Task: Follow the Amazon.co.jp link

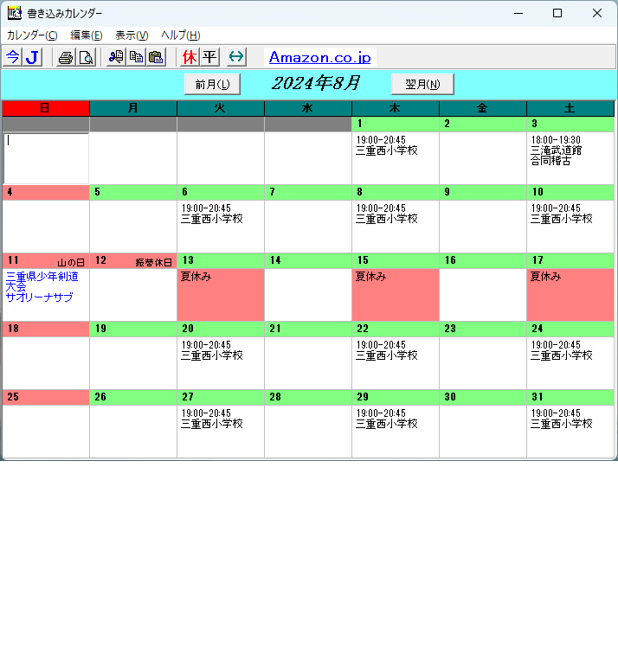Action: pyautogui.click(x=319, y=57)
